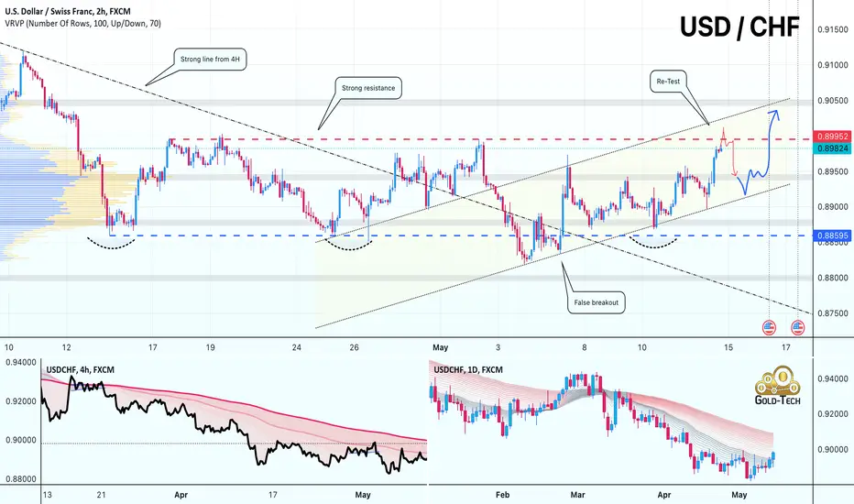Image resolution: width=854 pixels, height=504 pixels.
Task: Click the 'USDCHF, 1D, FXCM' sub-chart title
Action: tap(468, 369)
